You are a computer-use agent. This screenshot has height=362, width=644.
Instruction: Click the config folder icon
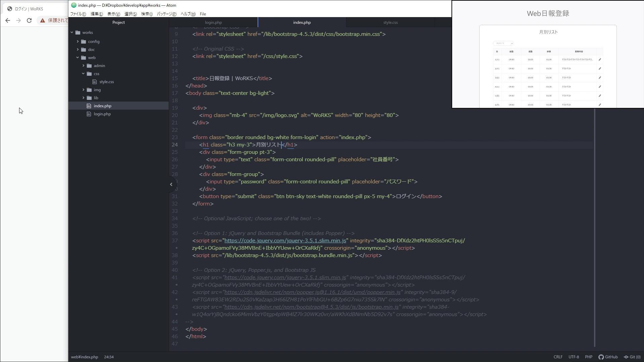pos(84,42)
